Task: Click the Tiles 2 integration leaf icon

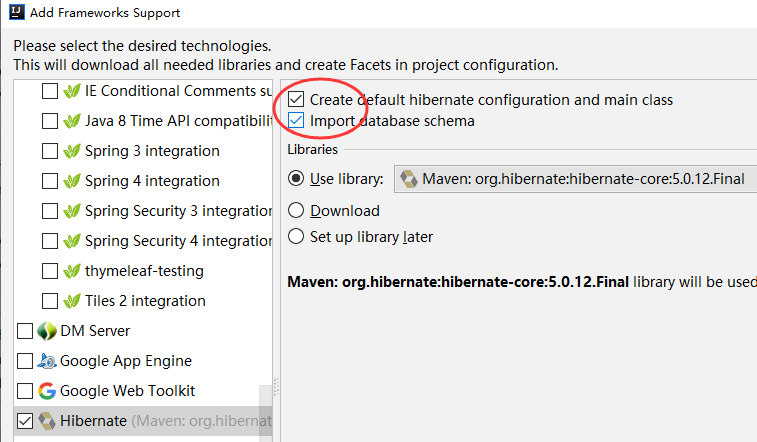Action: coord(72,301)
